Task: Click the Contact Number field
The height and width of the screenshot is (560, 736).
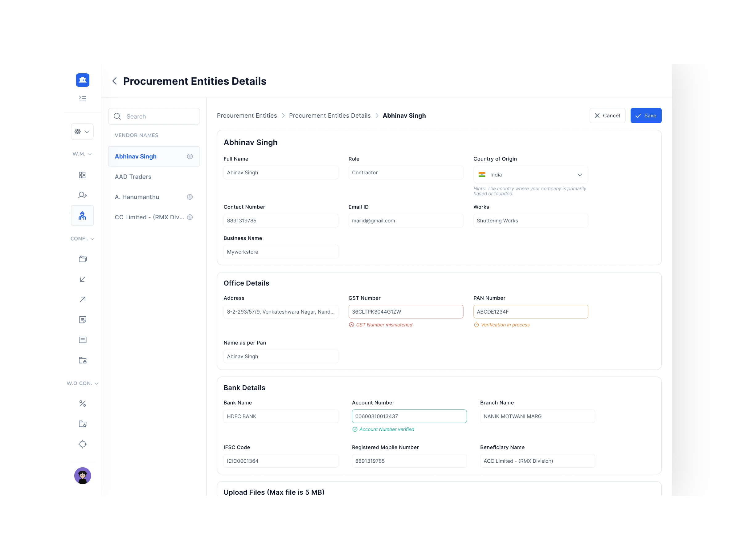Action: [x=281, y=221]
